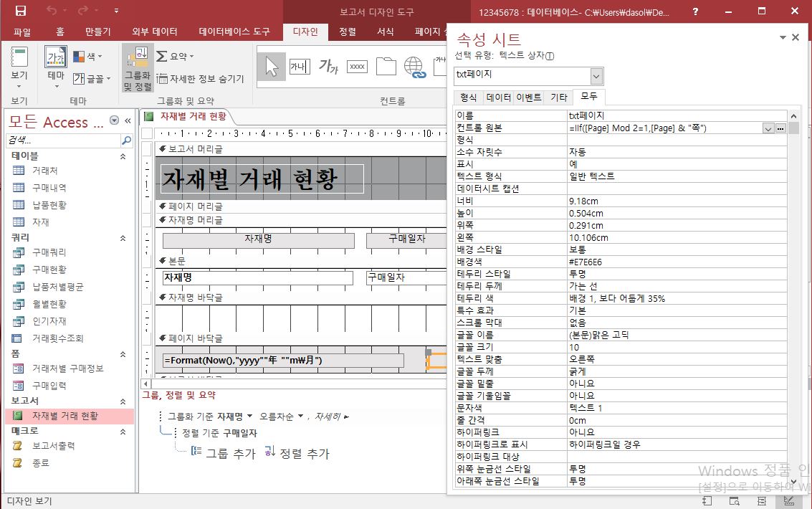The height and width of the screenshot is (509, 812).
Task: Collapse the 쿼리 group in navigation pane
Action: pos(122,237)
